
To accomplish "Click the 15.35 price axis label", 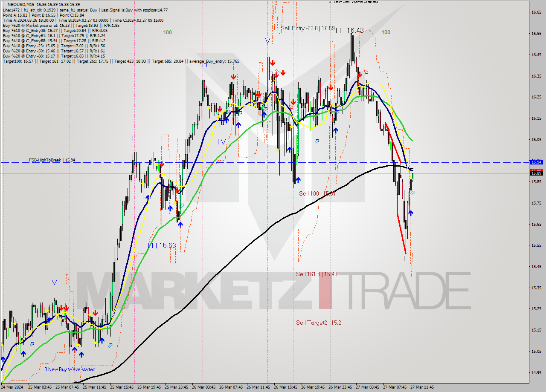I will click(536, 288).
